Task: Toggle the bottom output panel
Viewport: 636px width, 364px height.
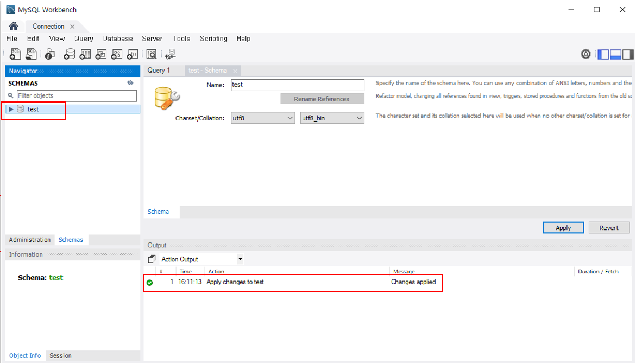Action: [x=616, y=54]
